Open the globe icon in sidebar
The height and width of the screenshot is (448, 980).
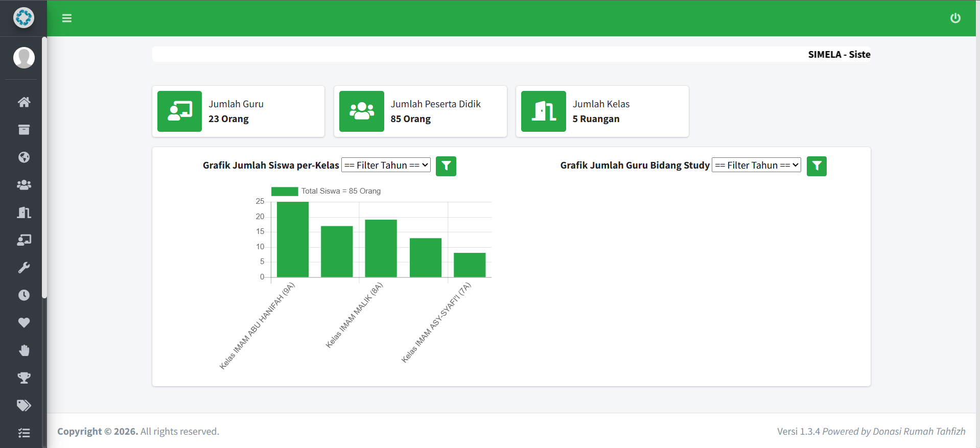(24, 157)
